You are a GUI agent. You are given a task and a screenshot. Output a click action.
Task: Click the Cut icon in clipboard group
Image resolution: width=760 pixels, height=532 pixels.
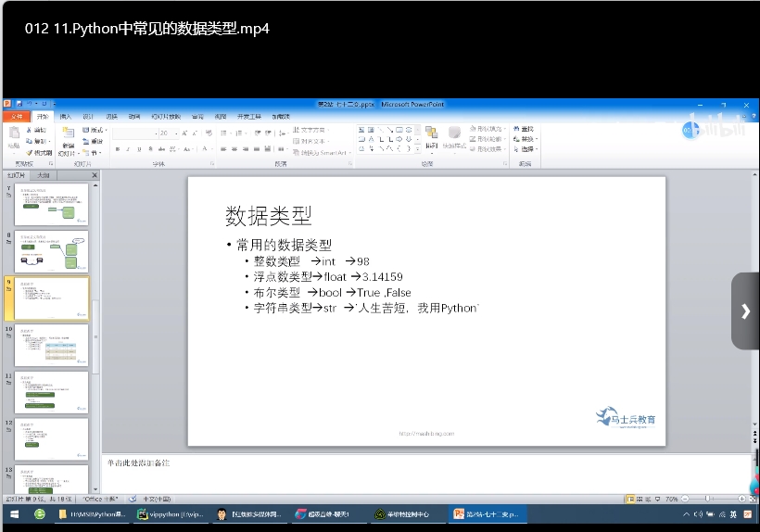pos(41,130)
